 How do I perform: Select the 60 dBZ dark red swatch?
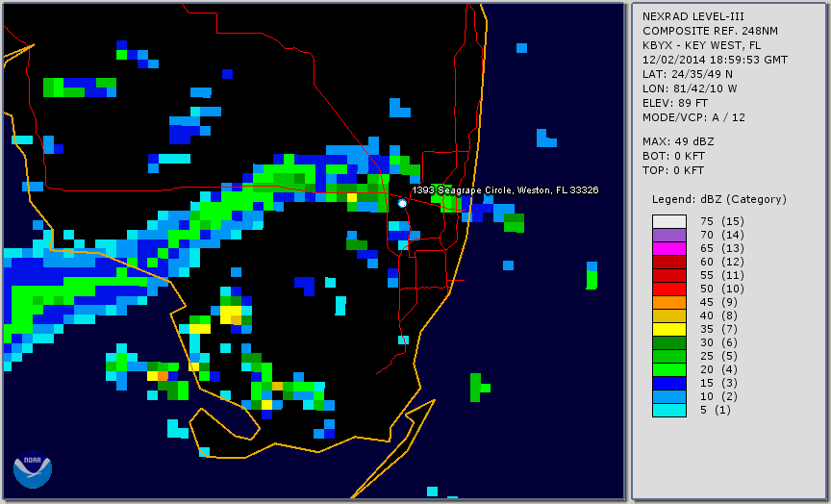coord(669,262)
